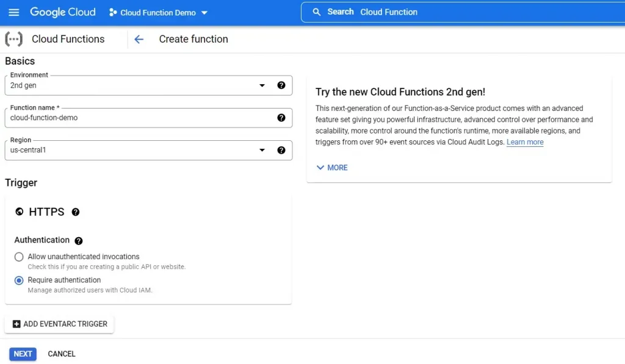Screen dimensions: 625x364
Task: Click the Create function heading
Action: pos(193,39)
